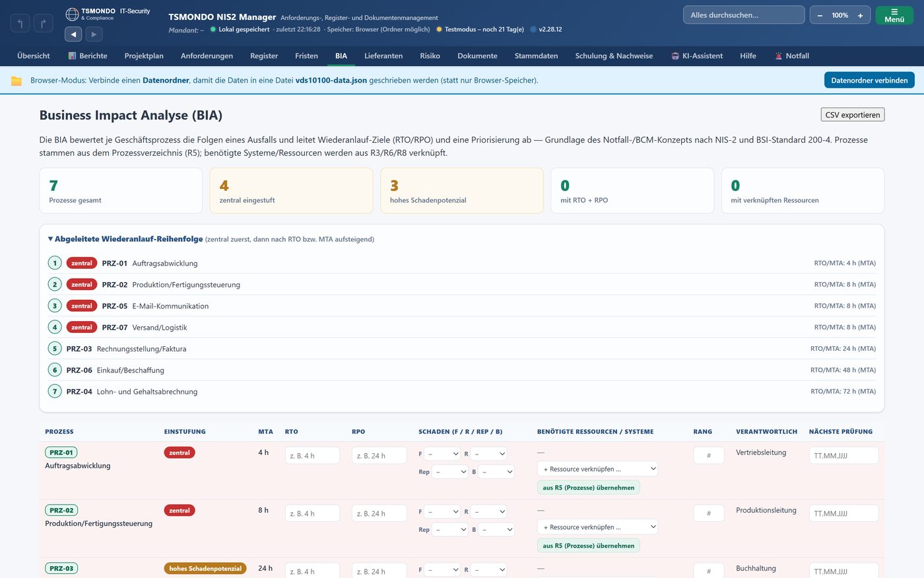924x578 pixels.
Task: Open the Risiko tab
Action: [x=430, y=56]
